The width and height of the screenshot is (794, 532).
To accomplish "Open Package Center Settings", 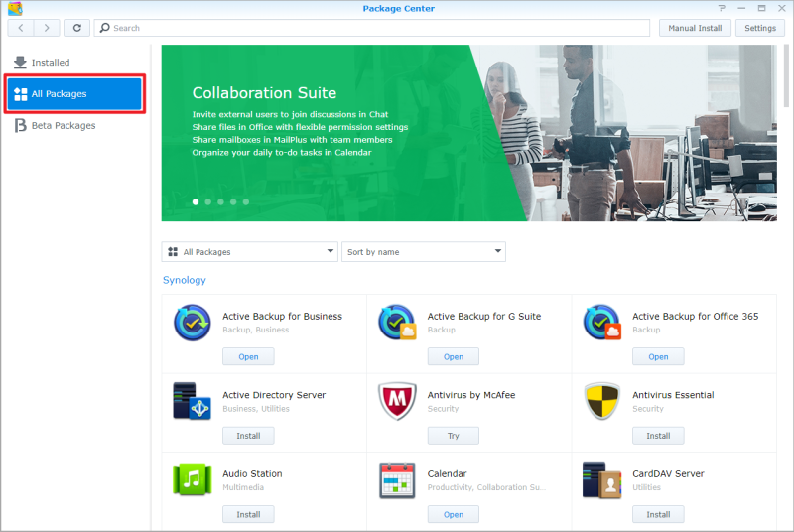I will [x=760, y=28].
